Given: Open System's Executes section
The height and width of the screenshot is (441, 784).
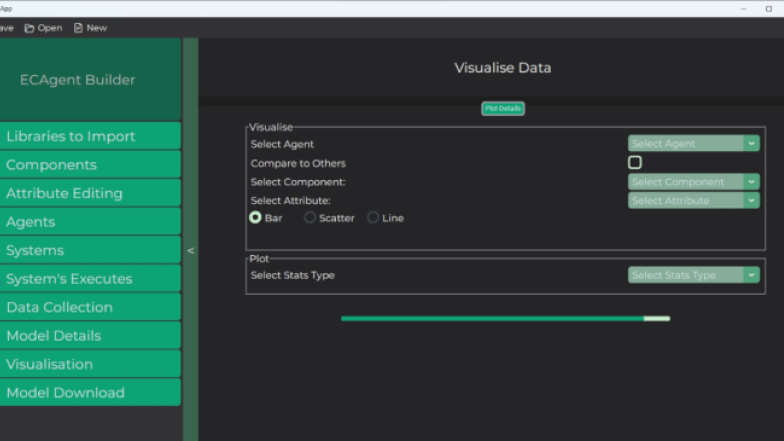Looking at the screenshot, I should tap(90, 278).
